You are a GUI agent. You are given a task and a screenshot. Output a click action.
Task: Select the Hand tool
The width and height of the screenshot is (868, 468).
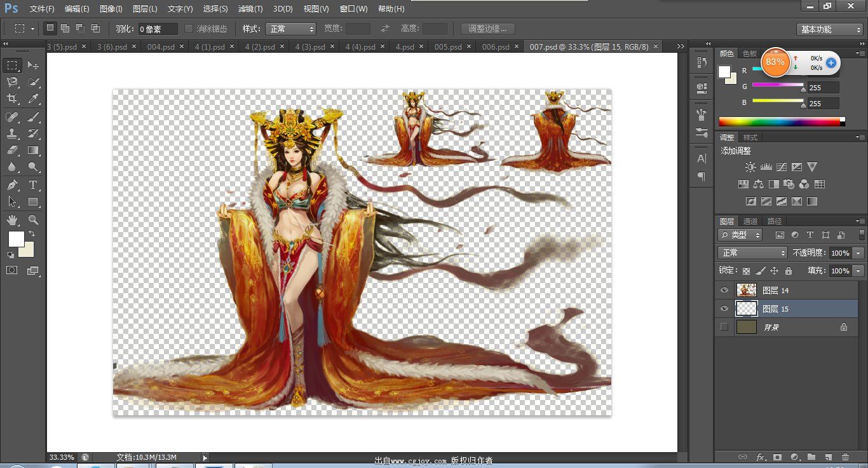pos(12,220)
